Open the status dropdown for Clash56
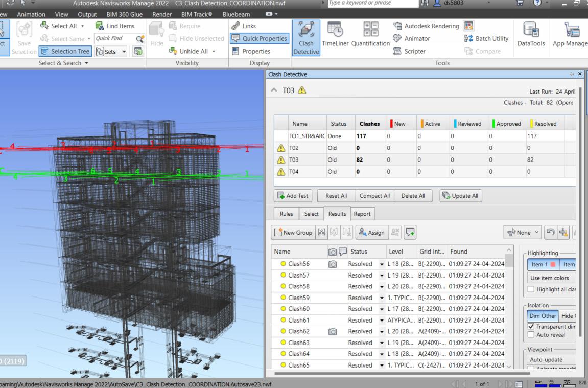This screenshot has height=388, width=588. (381, 264)
